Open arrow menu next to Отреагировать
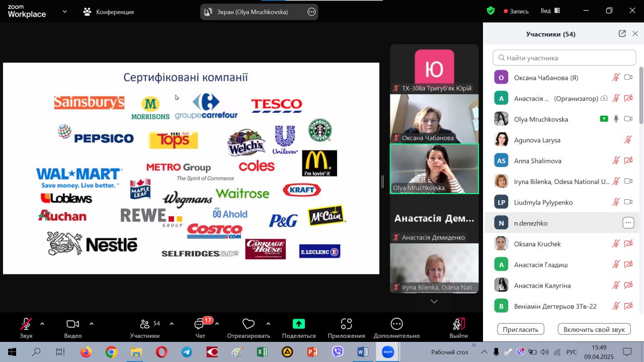 [268, 324]
